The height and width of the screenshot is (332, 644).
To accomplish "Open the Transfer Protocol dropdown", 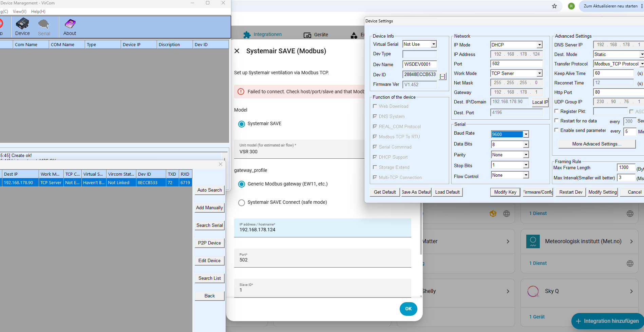I will (642, 64).
